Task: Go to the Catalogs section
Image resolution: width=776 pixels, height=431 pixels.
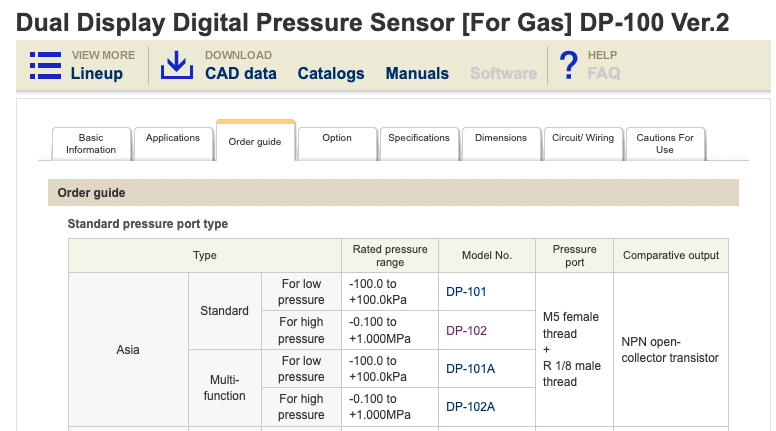Action: (331, 73)
